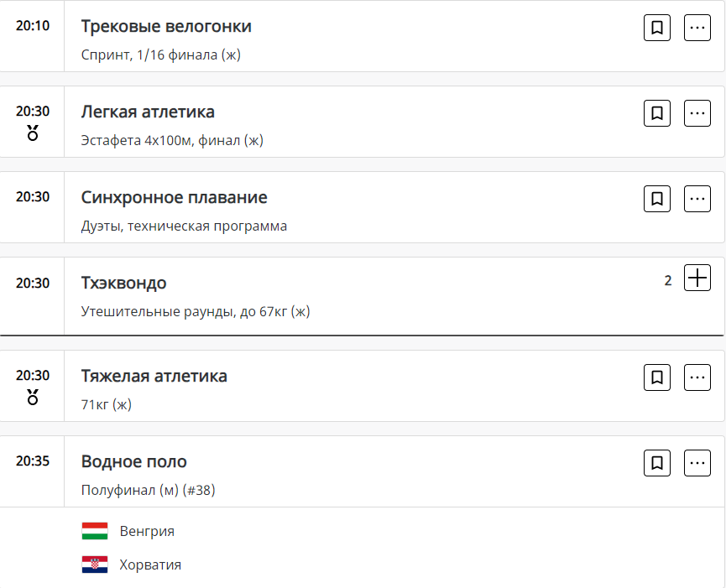Bookmark the Водное поло semifinal

tap(657, 463)
